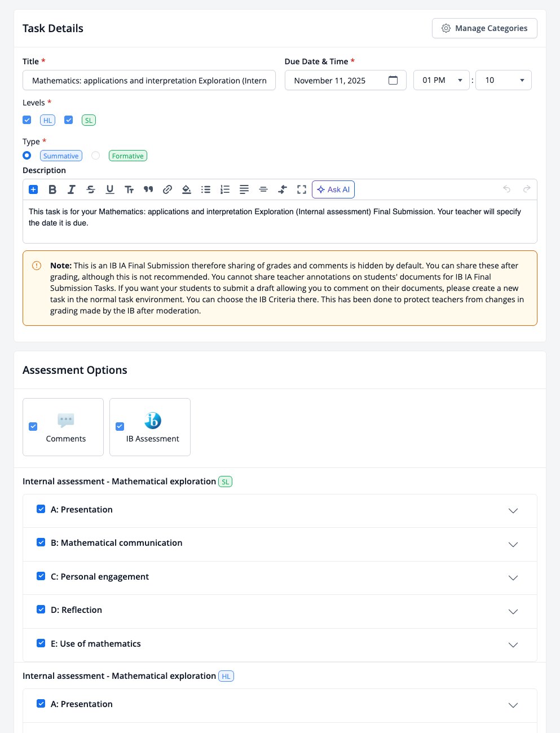Insert a link using link icon

pos(167,189)
